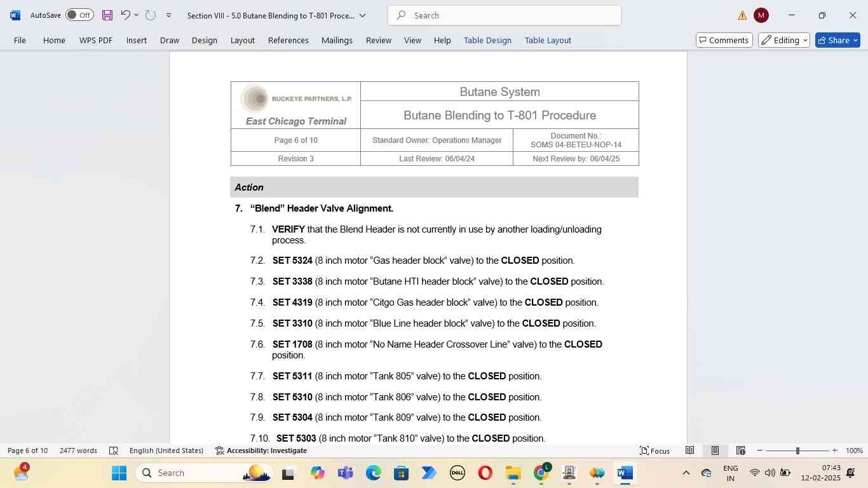The height and width of the screenshot is (488, 868).
Task: Open the Comments pane button
Action: coord(724,40)
